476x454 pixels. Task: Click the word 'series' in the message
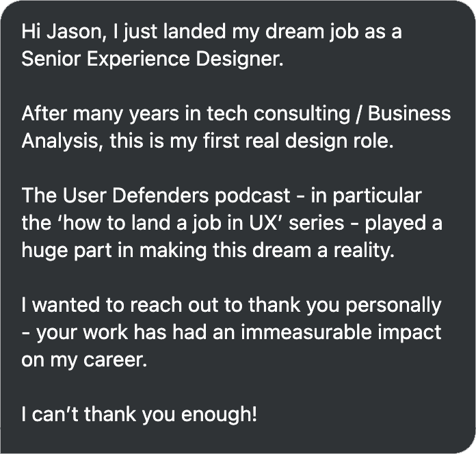coord(317,223)
